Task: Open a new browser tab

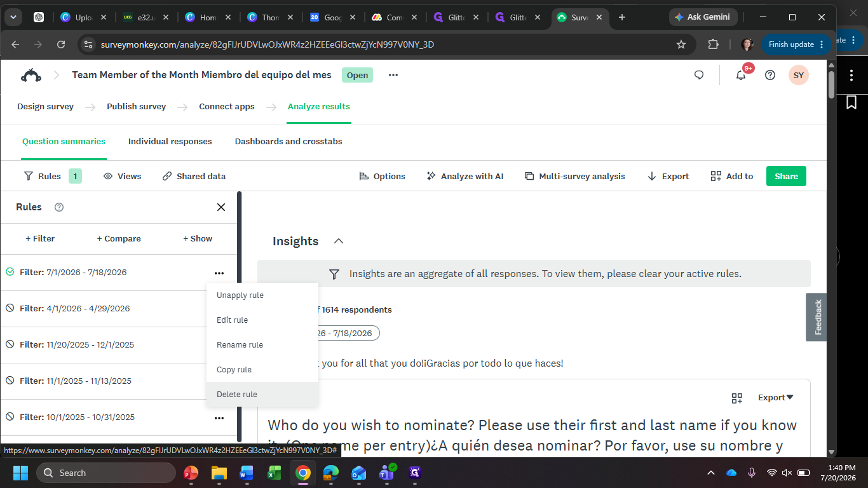Action: [622, 17]
